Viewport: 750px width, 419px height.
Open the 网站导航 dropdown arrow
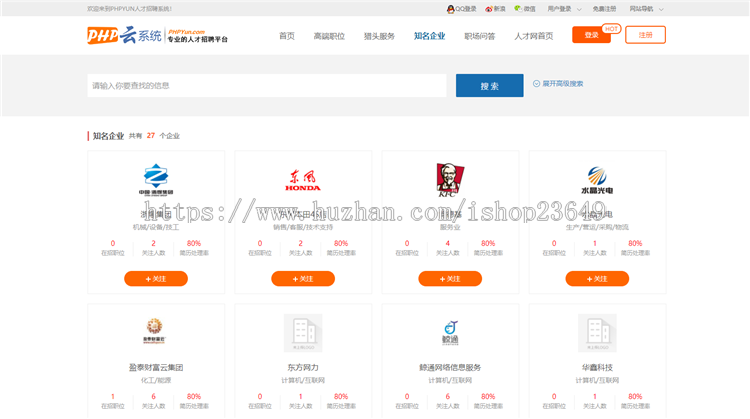pos(661,9)
